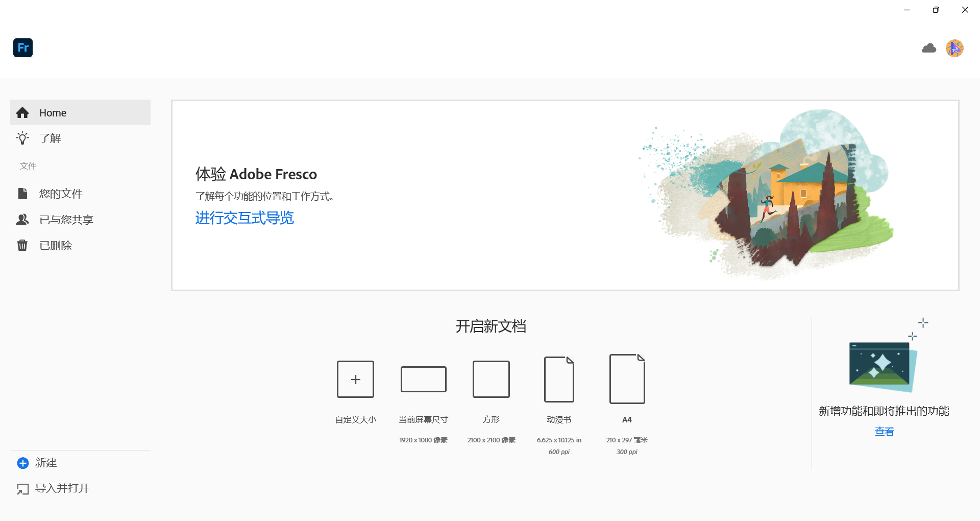Viewport: 980px width, 521px height.
Task: Click the 文件 section label
Action: click(28, 165)
